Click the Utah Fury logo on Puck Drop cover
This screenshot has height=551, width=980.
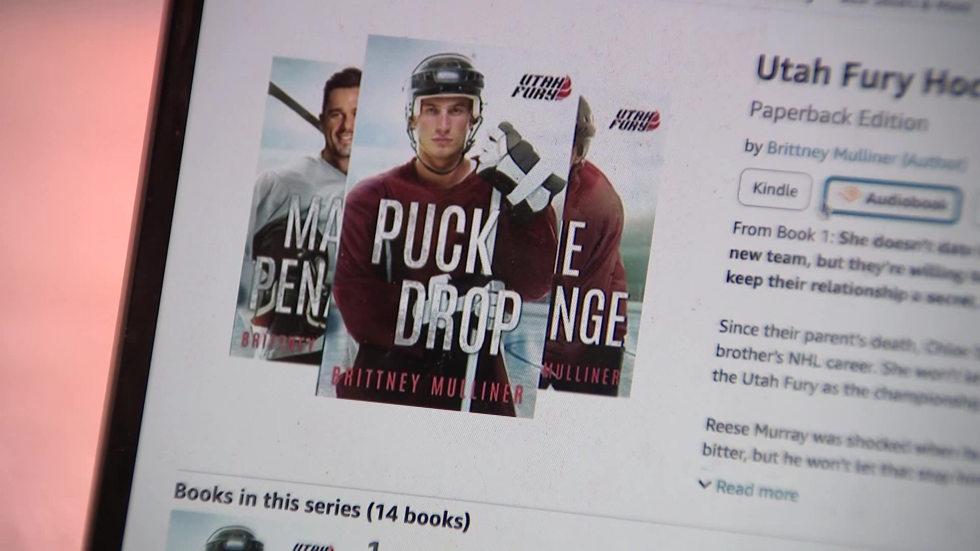click(x=542, y=87)
